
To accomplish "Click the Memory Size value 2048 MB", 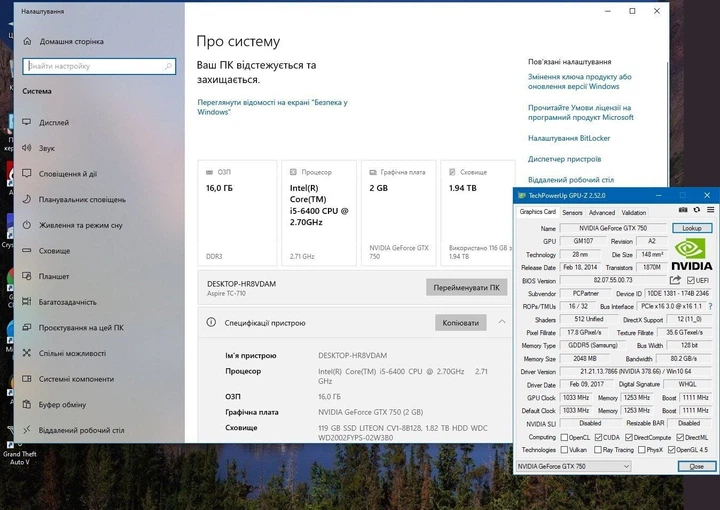I will tap(585, 359).
